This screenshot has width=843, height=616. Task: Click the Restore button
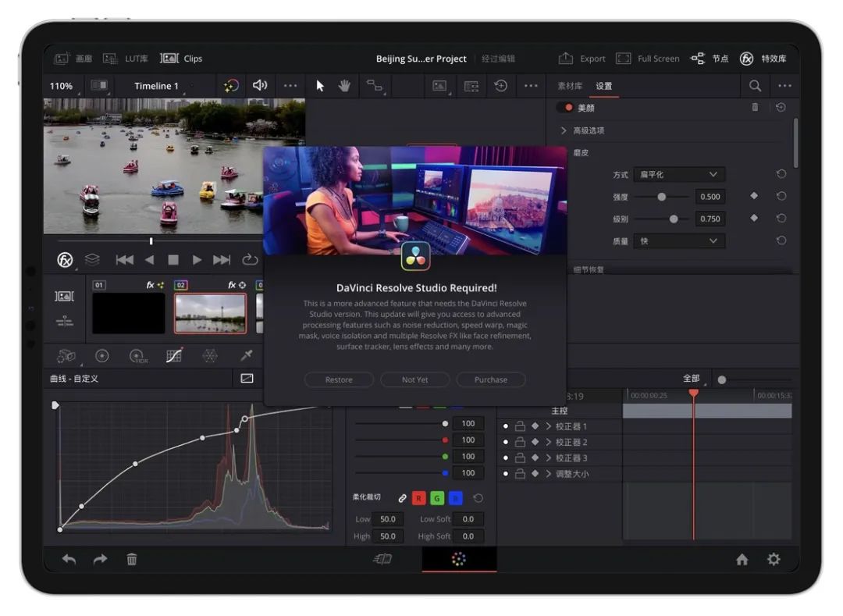click(339, 379)
